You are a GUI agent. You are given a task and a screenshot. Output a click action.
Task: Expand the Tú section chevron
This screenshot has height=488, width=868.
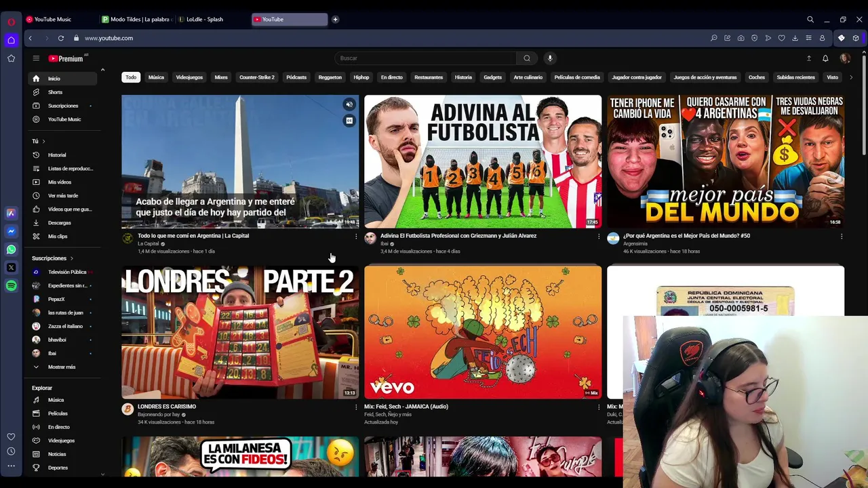[43, 142]
